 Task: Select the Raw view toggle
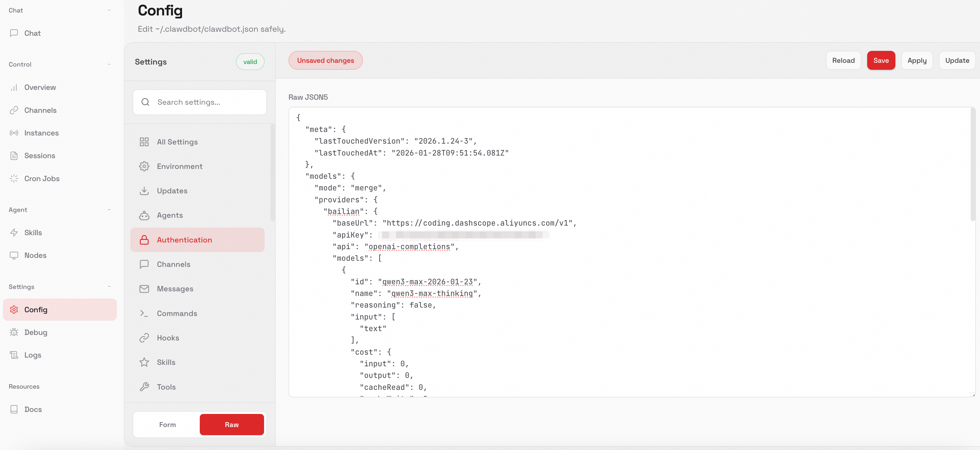pyautogui.click(x=231, y=424)
